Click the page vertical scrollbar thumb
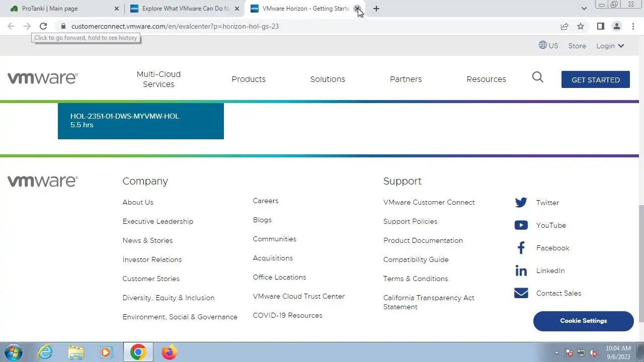644x362 pixels. pyautogui.click(x=641, y=263)
